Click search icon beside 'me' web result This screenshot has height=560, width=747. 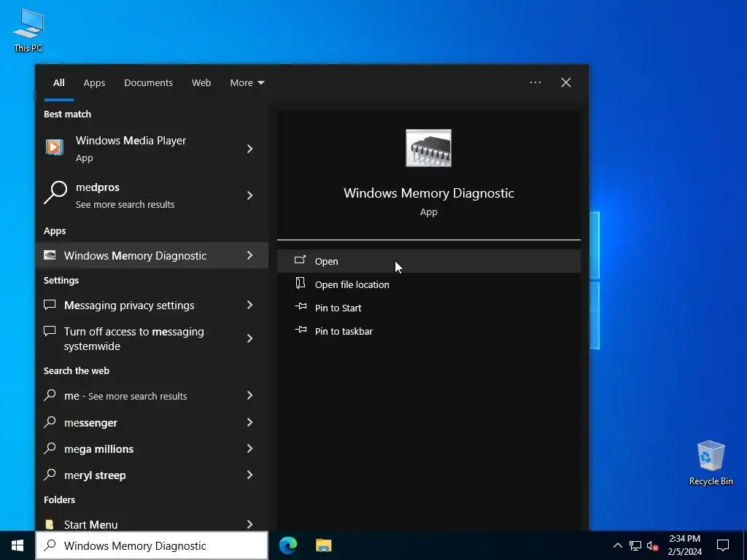tap(50, 395)
